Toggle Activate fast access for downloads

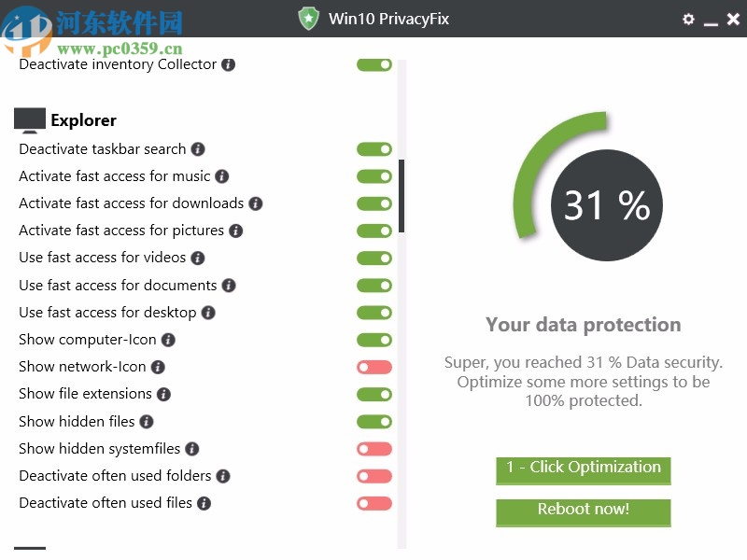pyautogui.click(x=374, y=203)
